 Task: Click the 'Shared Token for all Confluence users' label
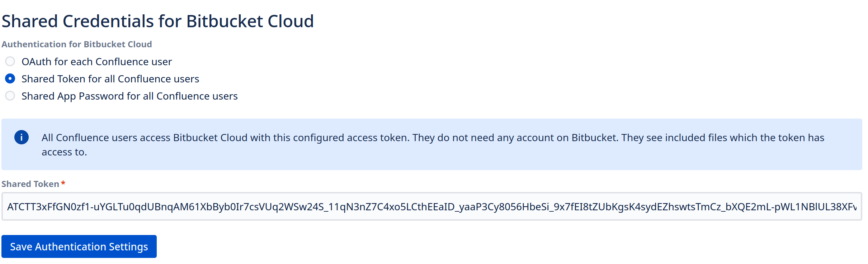pos(110,79)
